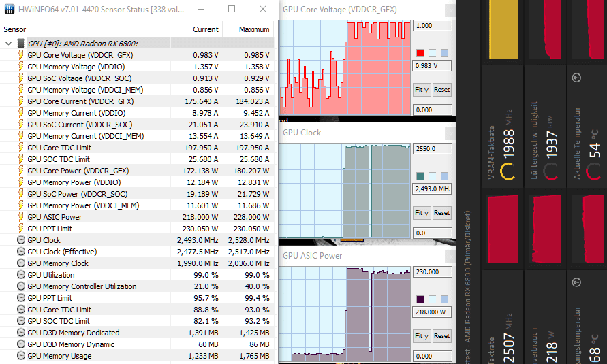Close the GPU ASIC Power graph window

click(x=450, y=257)
